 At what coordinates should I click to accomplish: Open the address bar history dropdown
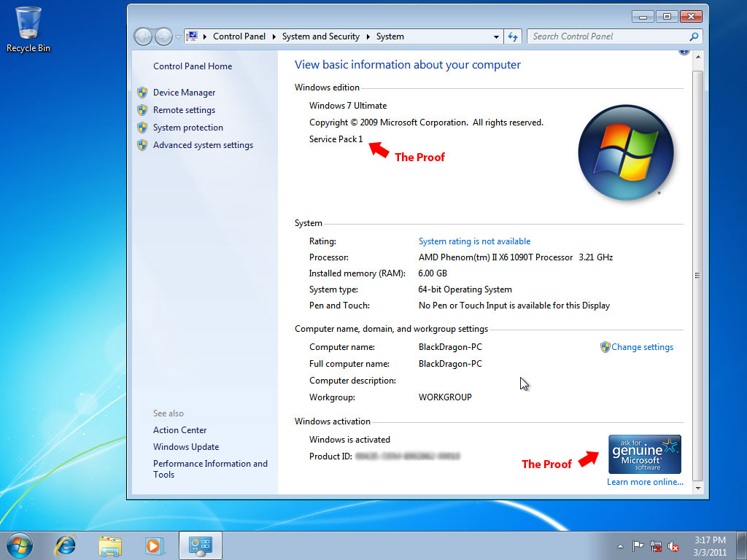496,36
